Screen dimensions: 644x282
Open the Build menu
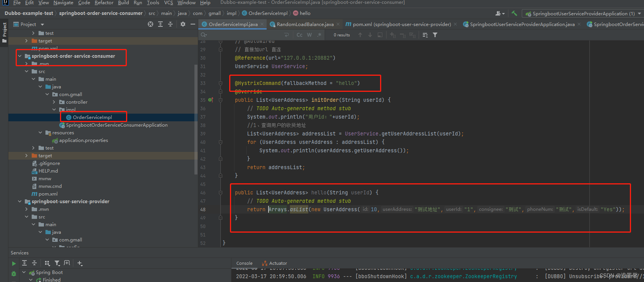click(123, 3)
